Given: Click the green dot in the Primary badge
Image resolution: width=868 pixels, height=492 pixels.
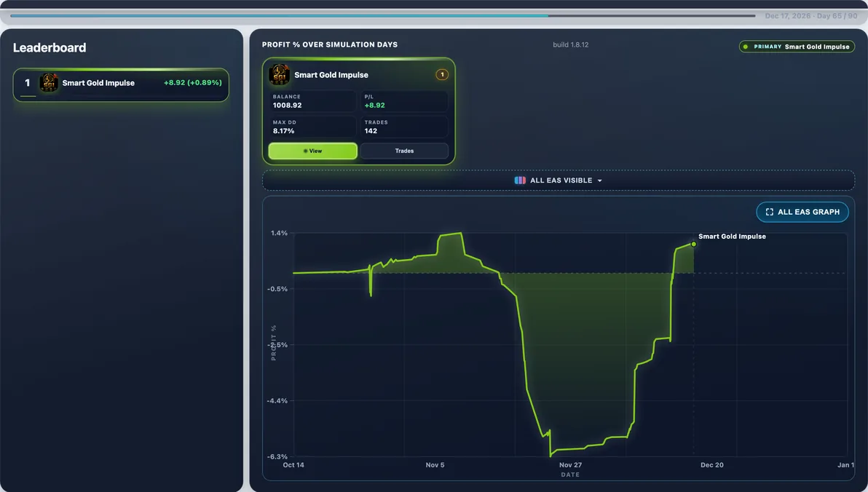Looking at the screenshot, I should click(746, 47).
